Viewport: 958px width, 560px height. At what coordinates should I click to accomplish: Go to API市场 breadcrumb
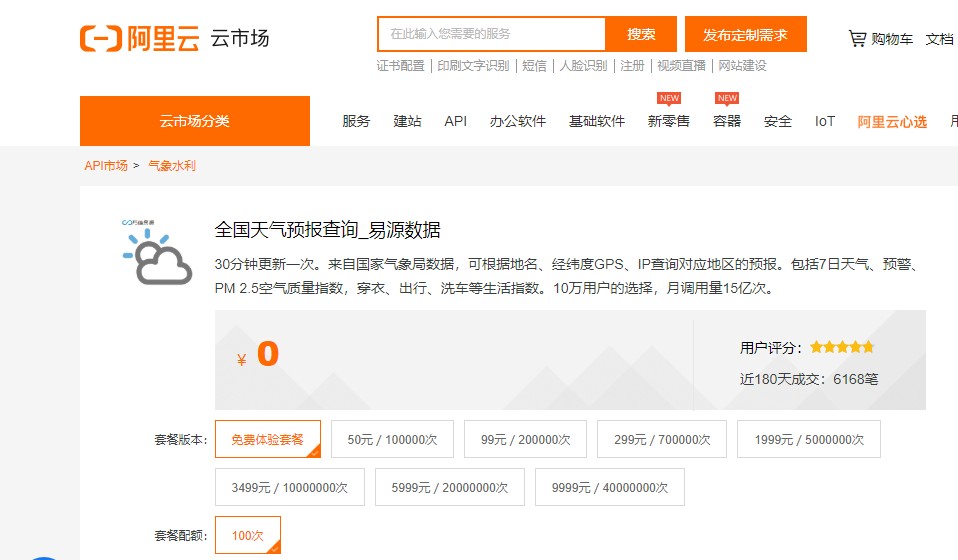click(x=106, y=165)
